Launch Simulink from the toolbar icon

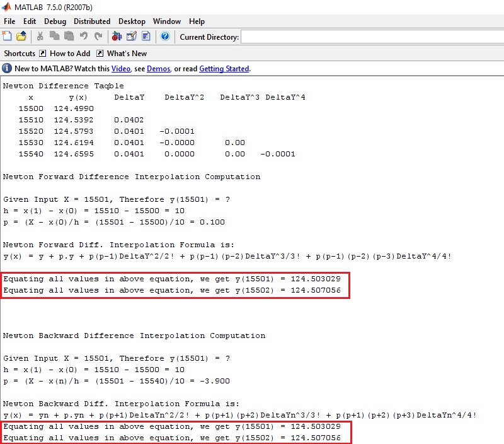click(117, 37)
